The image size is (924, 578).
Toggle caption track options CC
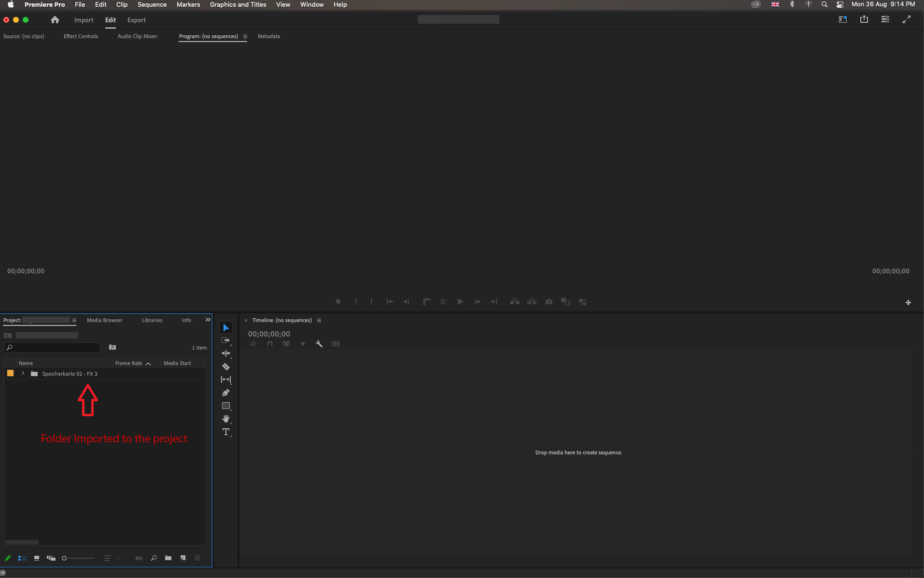336,344
